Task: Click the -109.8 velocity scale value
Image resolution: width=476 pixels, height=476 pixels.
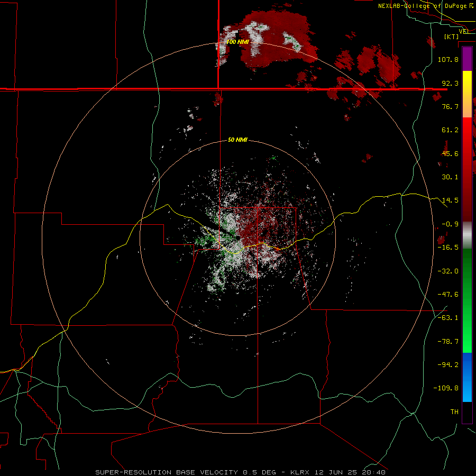Action: click(446, 388)
